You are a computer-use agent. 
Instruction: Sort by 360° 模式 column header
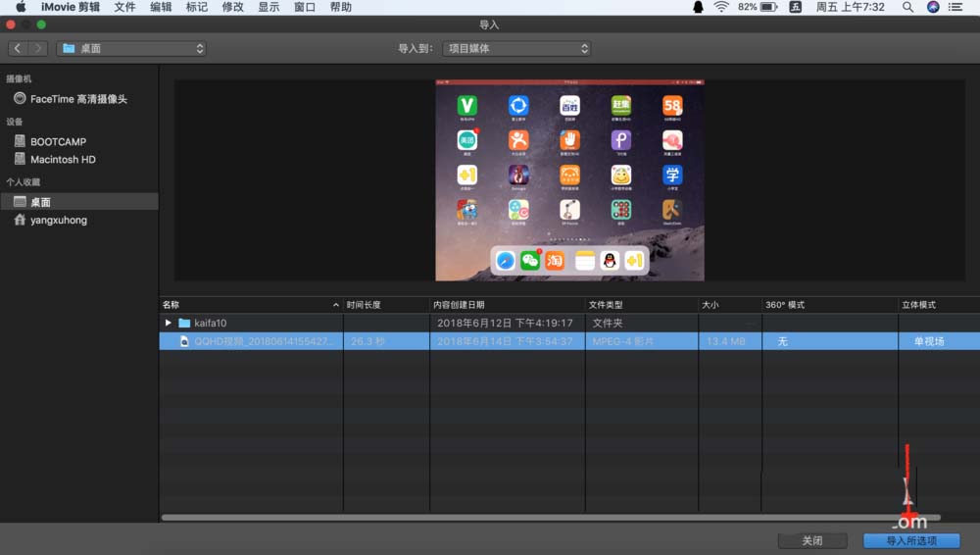pyautogui.click(x=785, y=305)
